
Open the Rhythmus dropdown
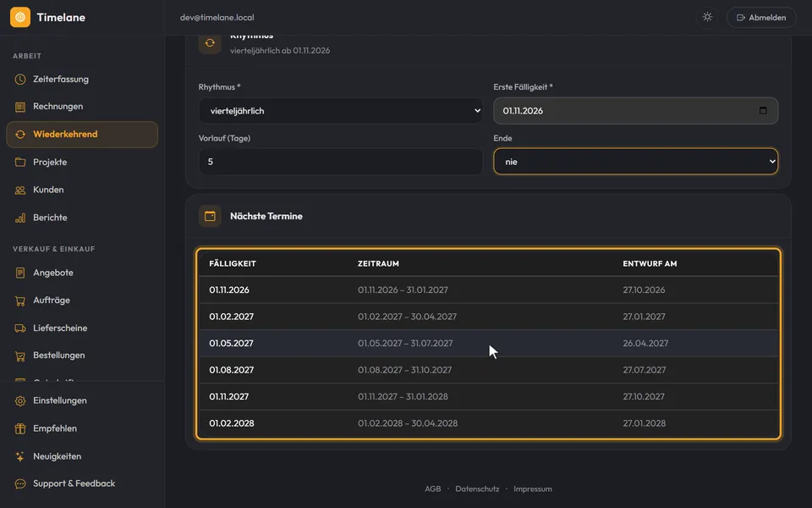point(341,111)
